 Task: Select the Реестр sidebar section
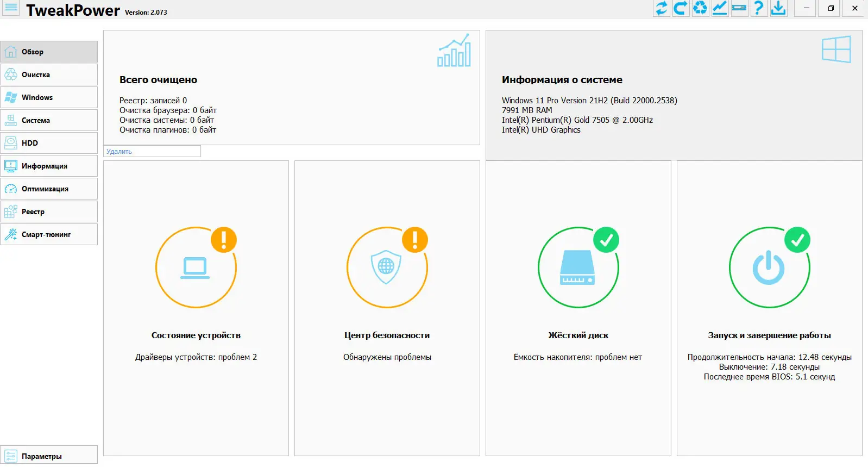coord(49,211)
